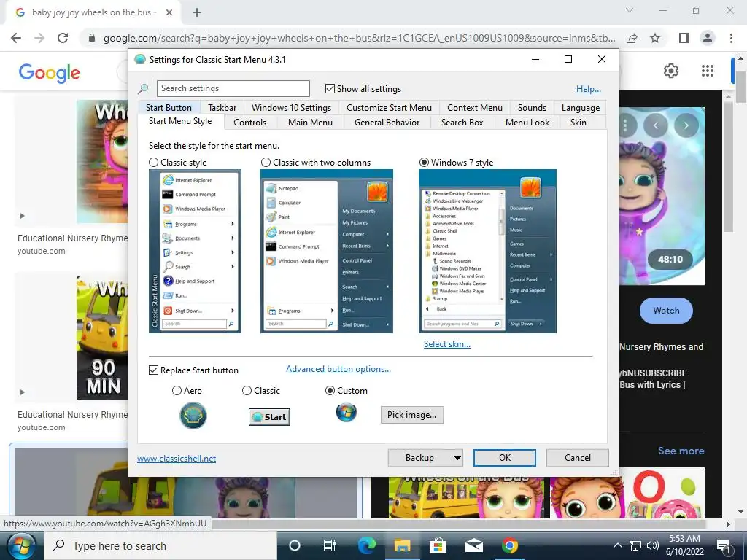Click the See more link on Google page
The height and width of the screenshot is (560, 747).
(681, 451)
